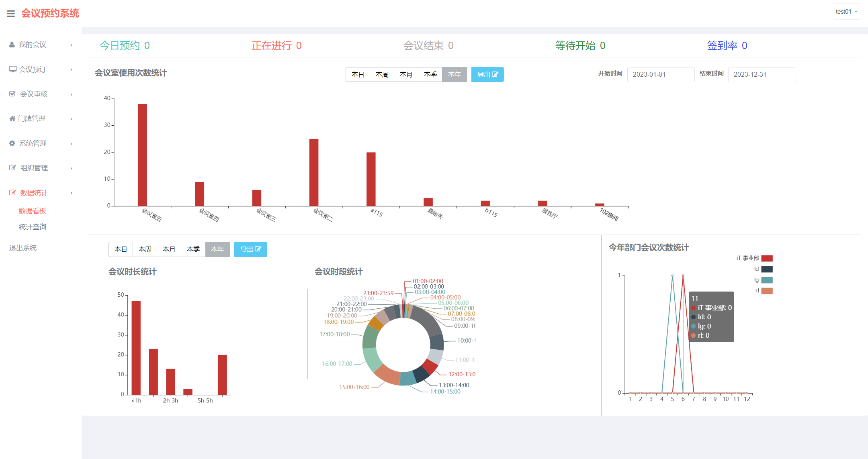Toggle rl legend orange swatch
This screenshot has height=459, width=868.
tap(767, 291)
